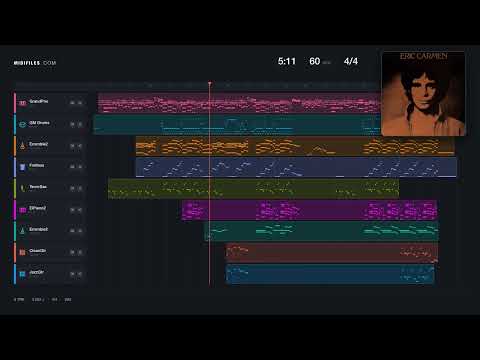Click the orange color bar of Ensmble2
The width and height of the screenshot is (480, 360).
pos(15,146)
